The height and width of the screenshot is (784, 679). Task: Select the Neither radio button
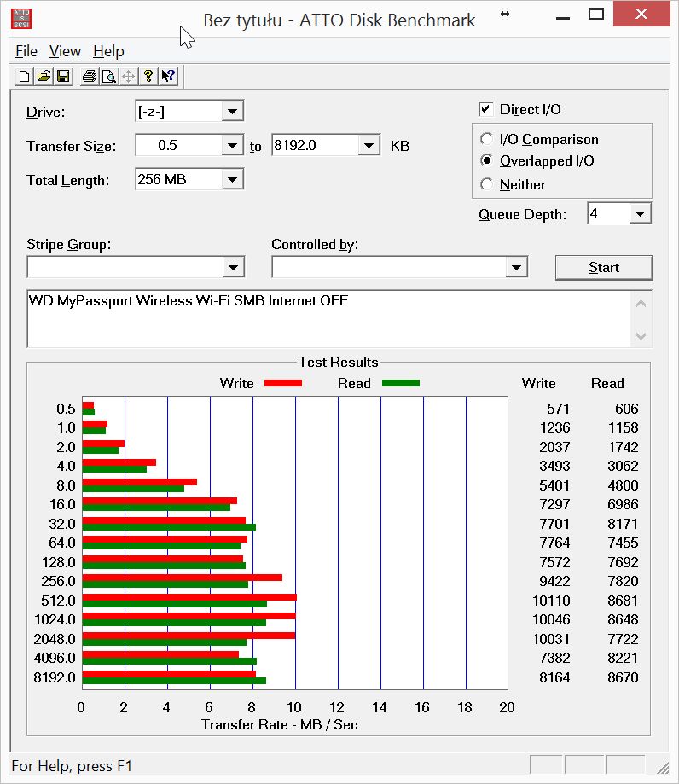click(x=486, y=184)
